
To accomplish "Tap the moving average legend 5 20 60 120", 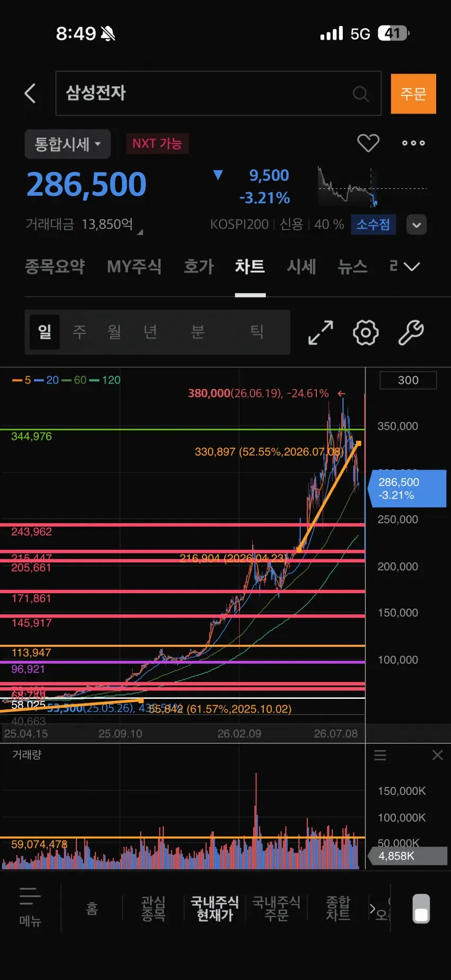I will (66, 380).
